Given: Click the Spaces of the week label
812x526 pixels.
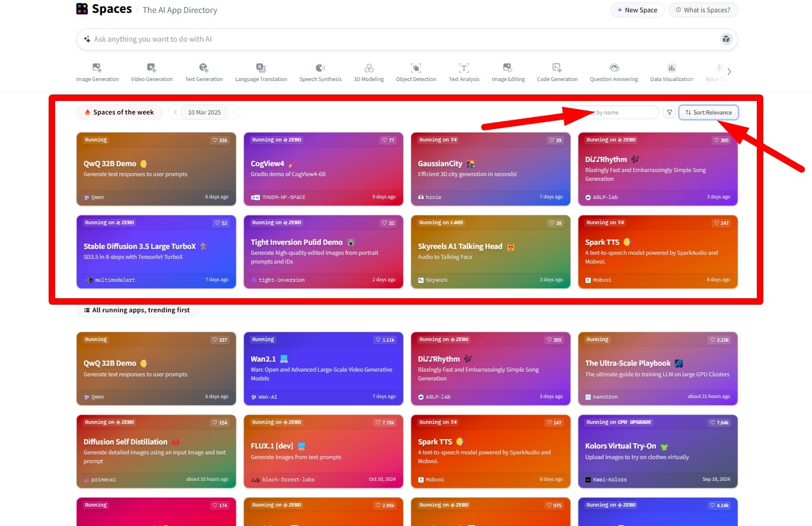Looking at the screenshot, I should point(120,112).
